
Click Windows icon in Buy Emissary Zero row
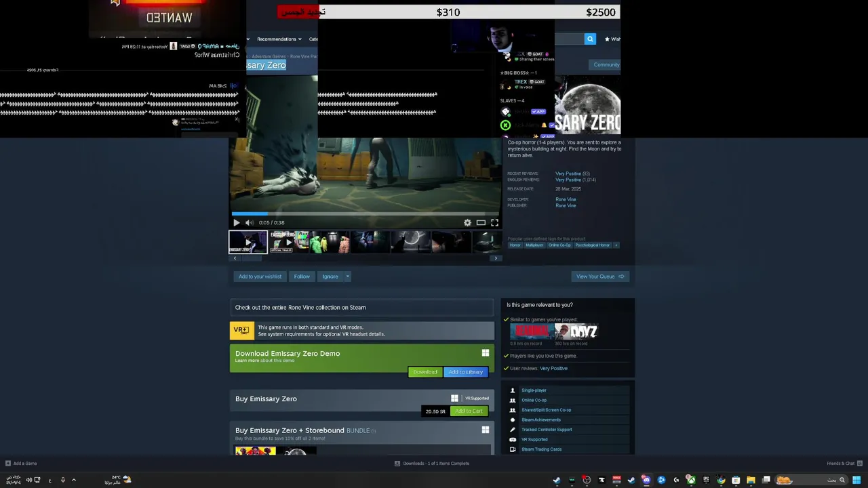pos(454,399)
